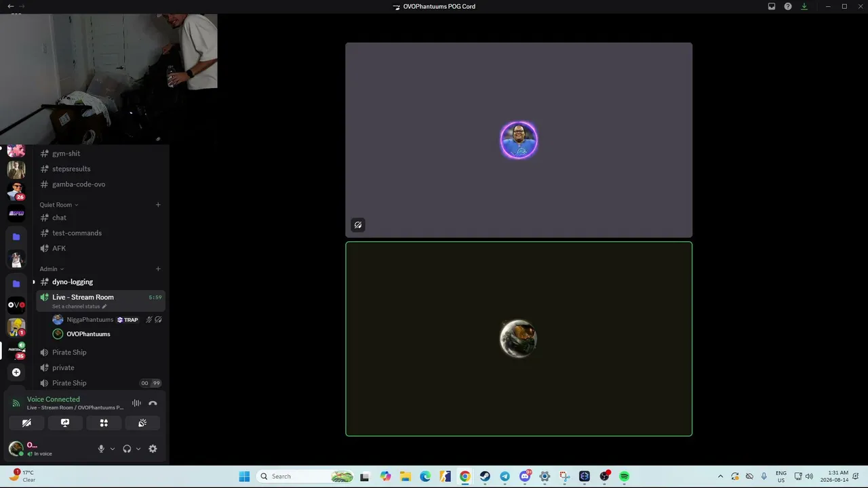The height and width of the screenshot is (488, 868).
Task: Open the gym-shit channel
Action: (x=100, y=153)
